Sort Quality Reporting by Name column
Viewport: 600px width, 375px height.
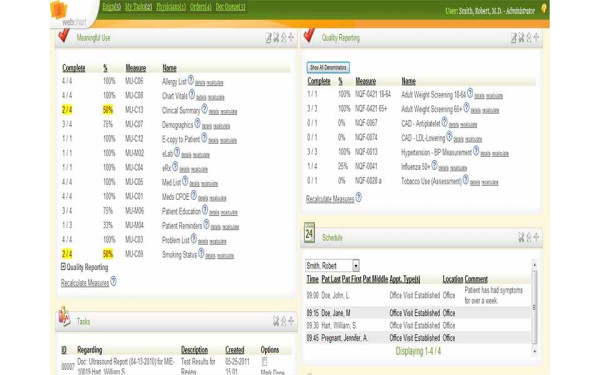409,81
